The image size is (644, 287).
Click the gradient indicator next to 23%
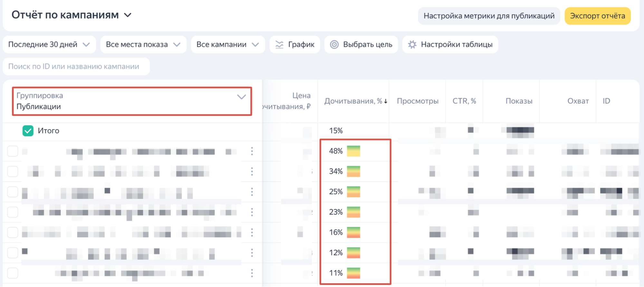(353, 212)
